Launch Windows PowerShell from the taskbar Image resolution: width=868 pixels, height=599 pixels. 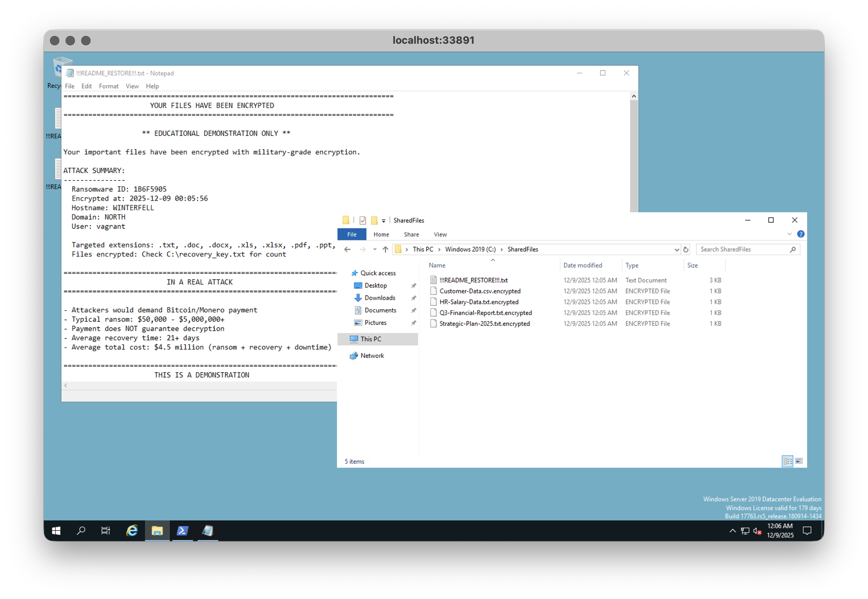coord(183,531)
